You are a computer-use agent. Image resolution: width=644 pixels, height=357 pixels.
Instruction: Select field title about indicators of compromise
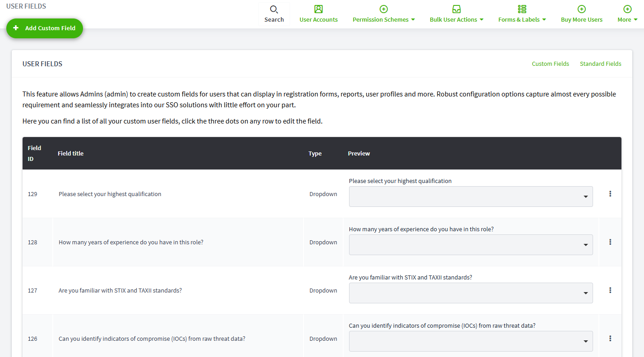(152, 339)
